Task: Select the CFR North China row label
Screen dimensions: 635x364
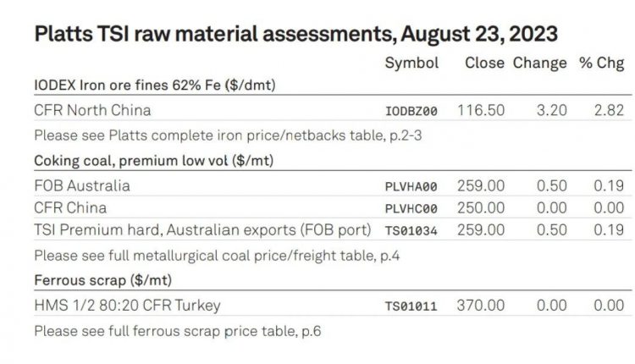Action: click(x=92, y=110)
